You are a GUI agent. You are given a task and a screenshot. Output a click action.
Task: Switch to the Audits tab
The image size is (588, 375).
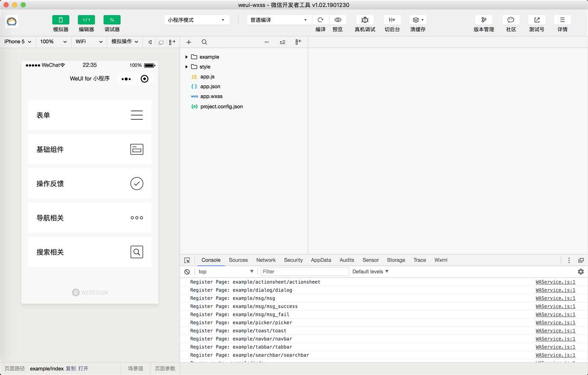347,260
